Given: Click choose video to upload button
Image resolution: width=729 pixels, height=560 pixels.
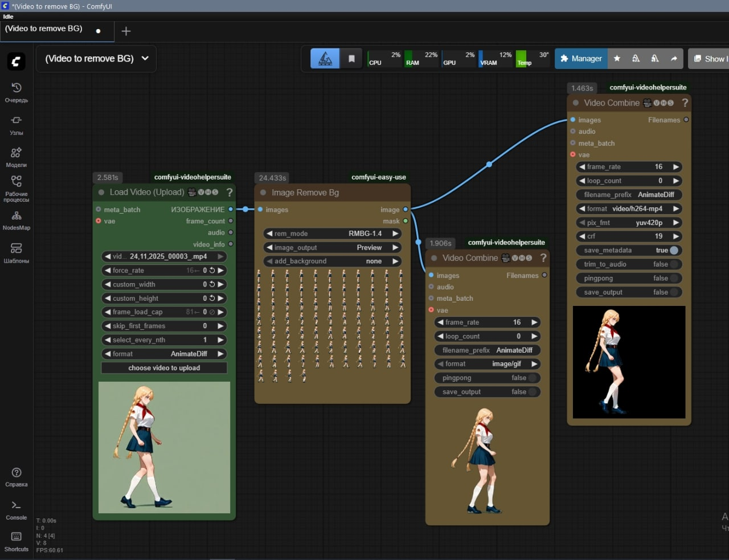Looking at the screenshot, I should (x=164, y=368).
